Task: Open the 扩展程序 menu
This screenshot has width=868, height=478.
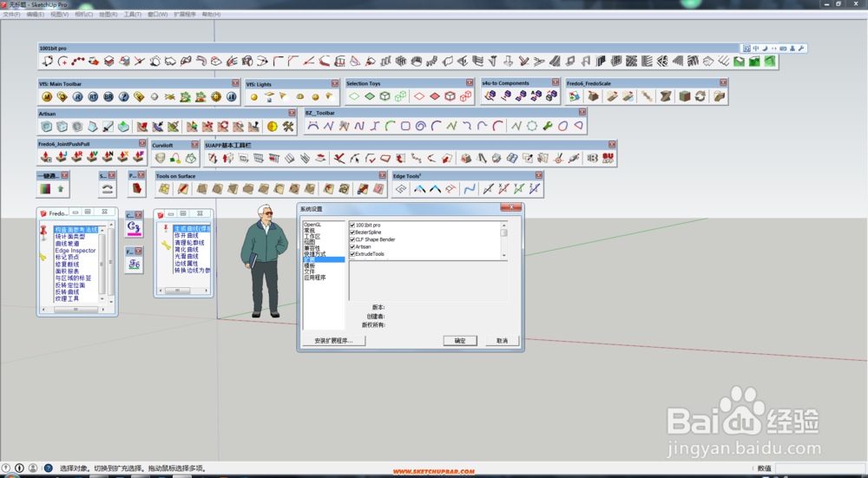Action: pyautogui.click(x=184, y=15)
